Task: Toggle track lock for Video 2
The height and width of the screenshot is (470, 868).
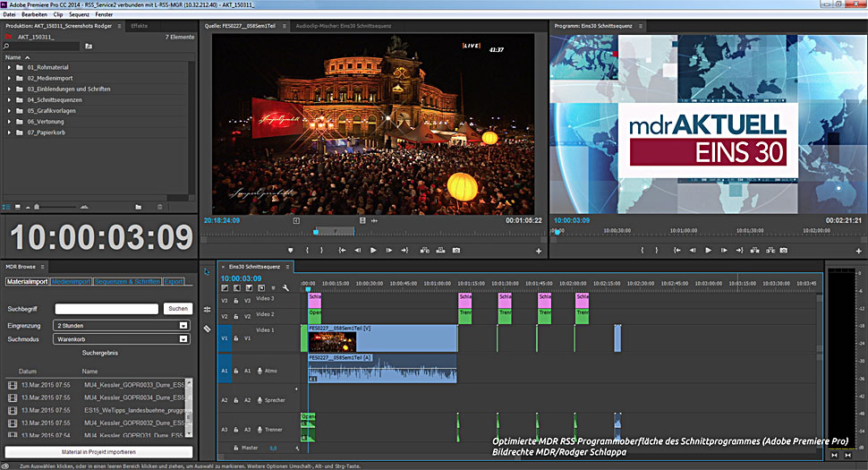Action: coord(236,317)
